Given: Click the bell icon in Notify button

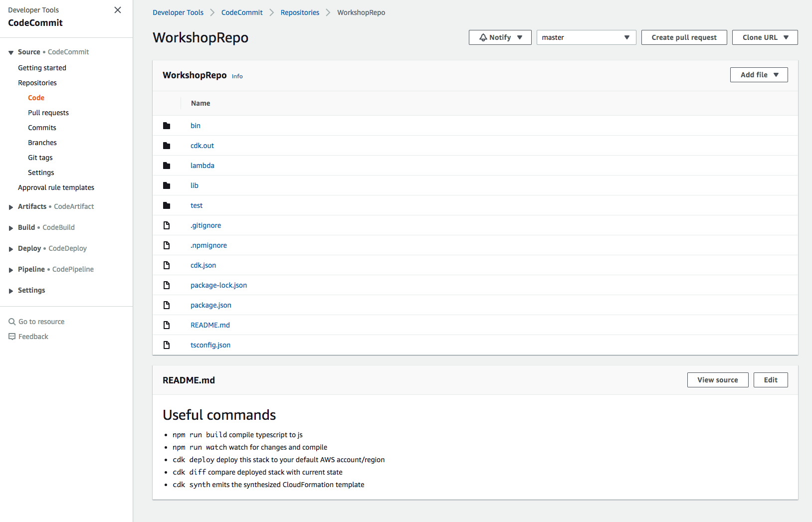Looking at the screenshot, I should 483,37.
